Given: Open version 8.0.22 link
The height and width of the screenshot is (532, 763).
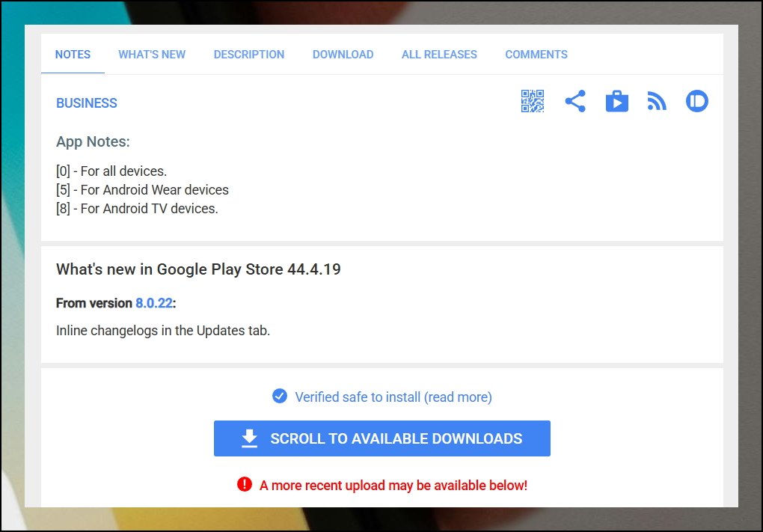Looking at the screenshot, I should coord(154,303).
